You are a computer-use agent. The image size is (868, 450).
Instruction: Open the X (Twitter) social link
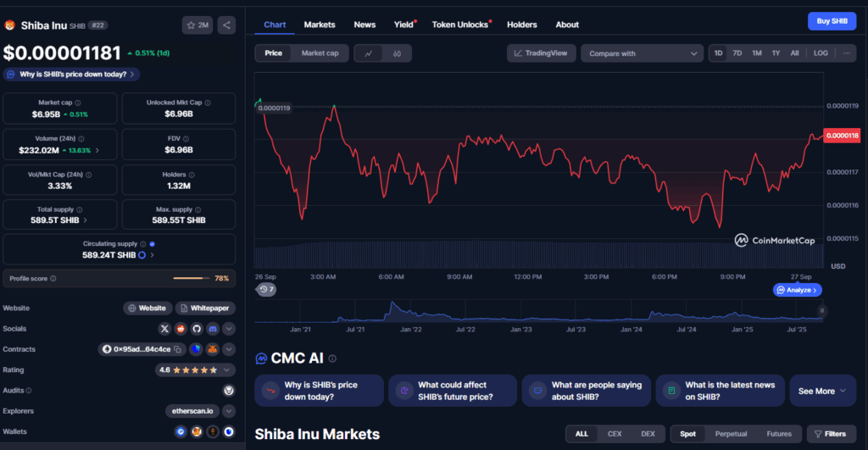click(x=164, y=329)
